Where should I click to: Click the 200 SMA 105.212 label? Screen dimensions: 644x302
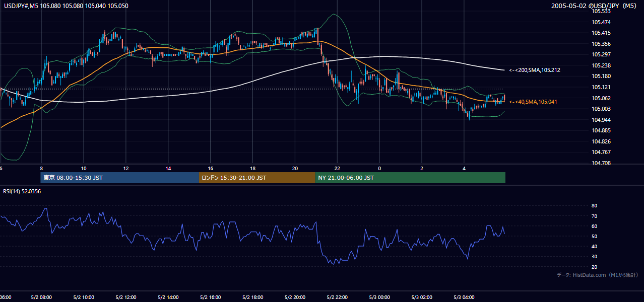coord(534,70)
